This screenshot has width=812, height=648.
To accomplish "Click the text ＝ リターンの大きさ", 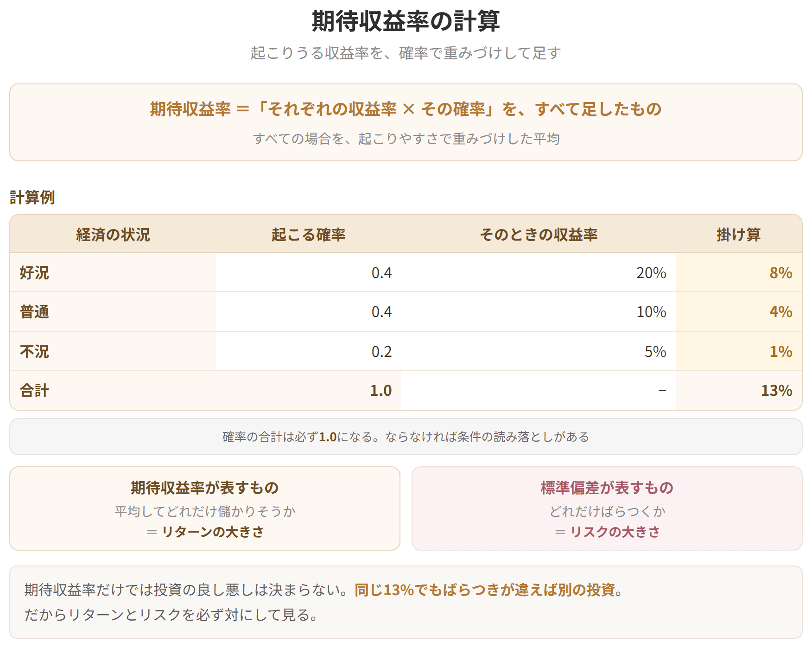I will click(205, 532).
